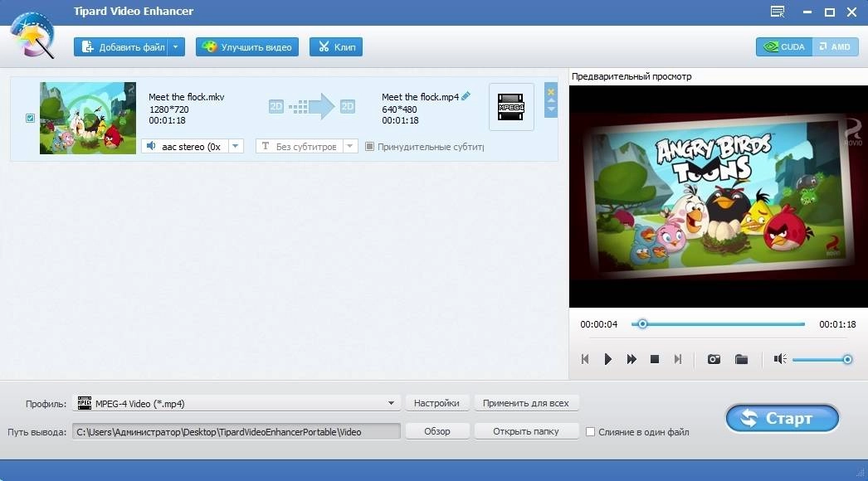Open profile Settings button

point(436,403)
